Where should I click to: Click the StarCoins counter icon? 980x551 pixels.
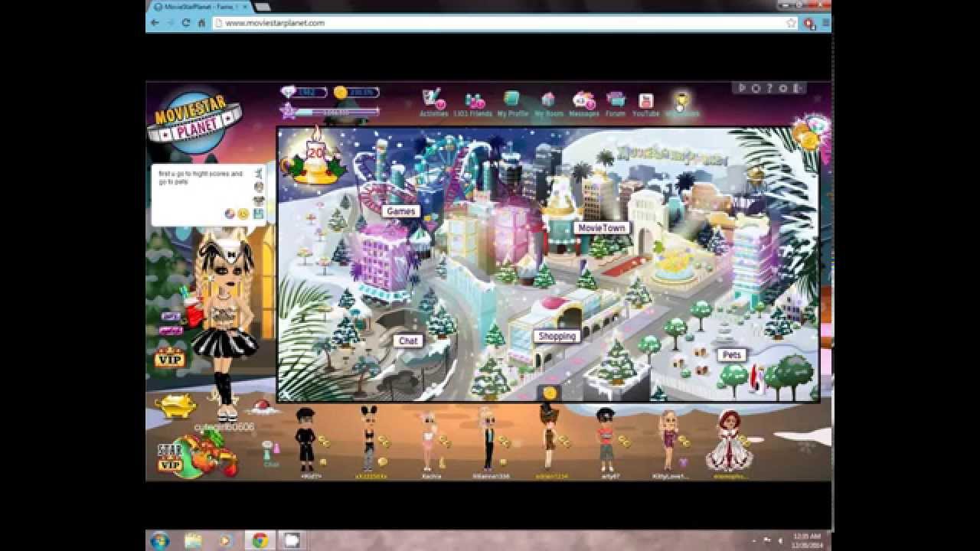pos(341,92)
